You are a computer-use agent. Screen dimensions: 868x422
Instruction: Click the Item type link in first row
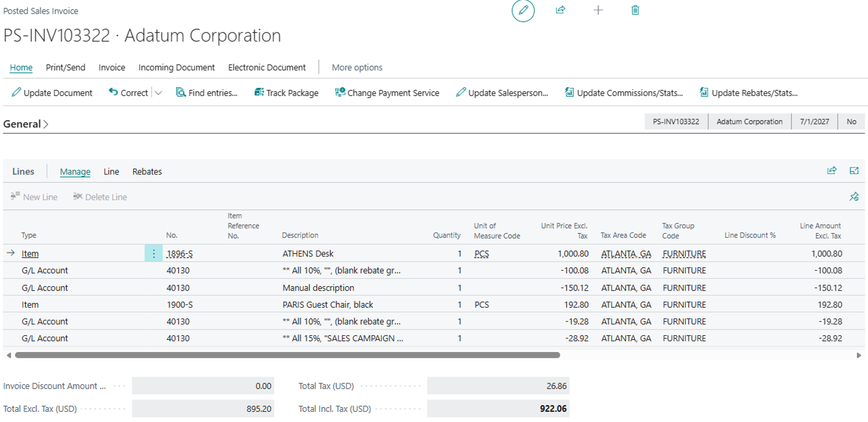[30, 253]
